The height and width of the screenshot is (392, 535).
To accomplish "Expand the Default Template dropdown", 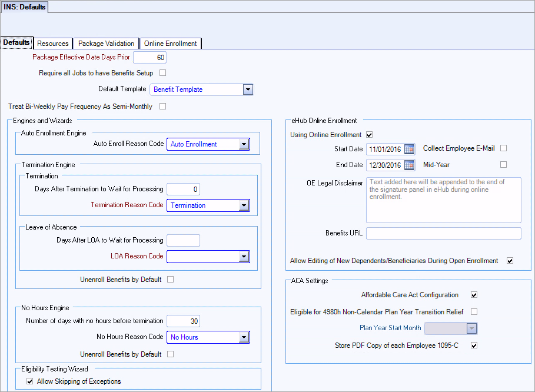I will 248,89.
